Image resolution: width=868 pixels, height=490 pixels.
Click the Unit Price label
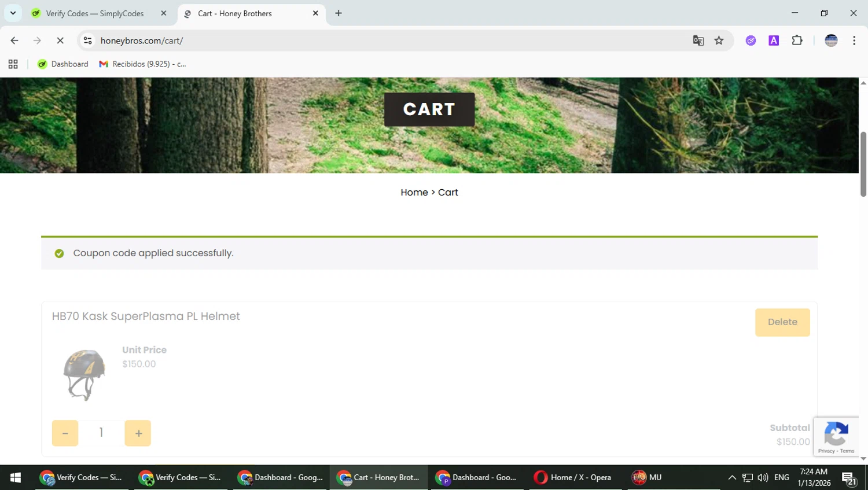tap(144, 350)
